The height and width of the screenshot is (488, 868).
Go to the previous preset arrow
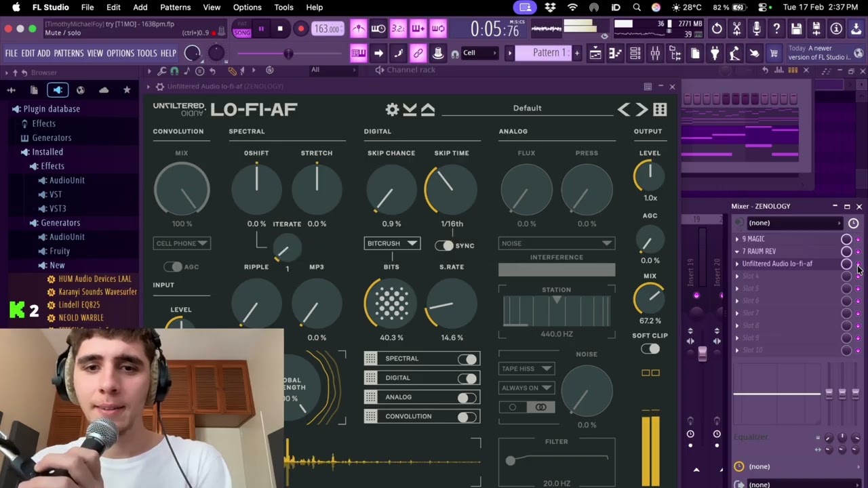tap(624, 109)
